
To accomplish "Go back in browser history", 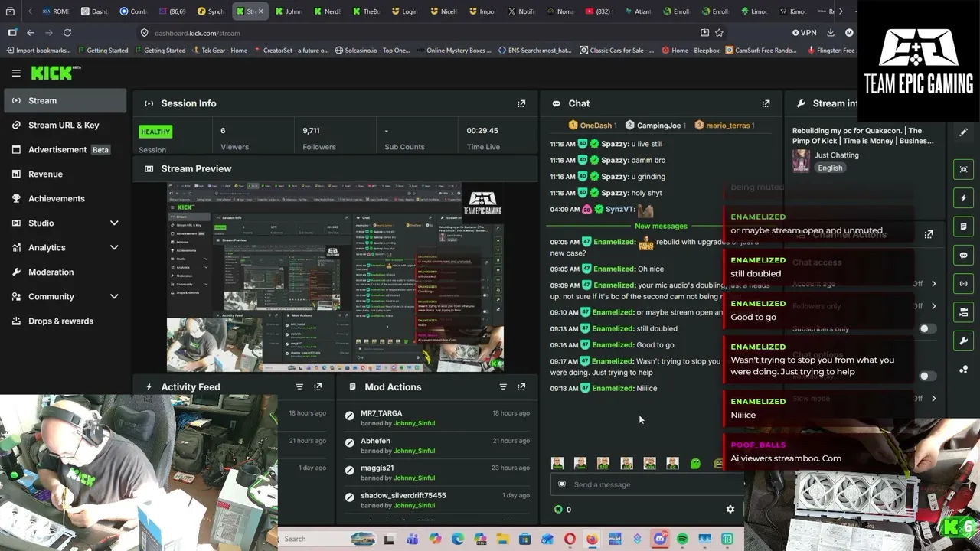I will point(31,33).
